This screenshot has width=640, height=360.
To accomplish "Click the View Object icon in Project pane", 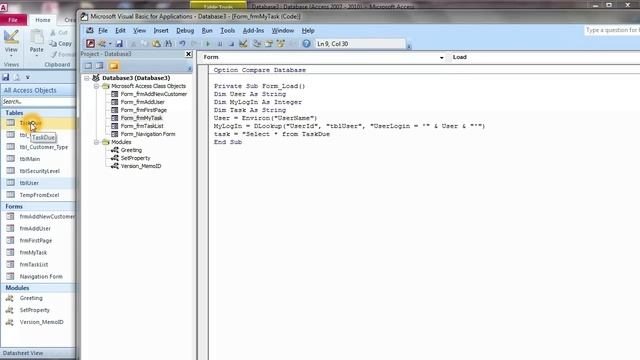I will [x=100, y=66].
